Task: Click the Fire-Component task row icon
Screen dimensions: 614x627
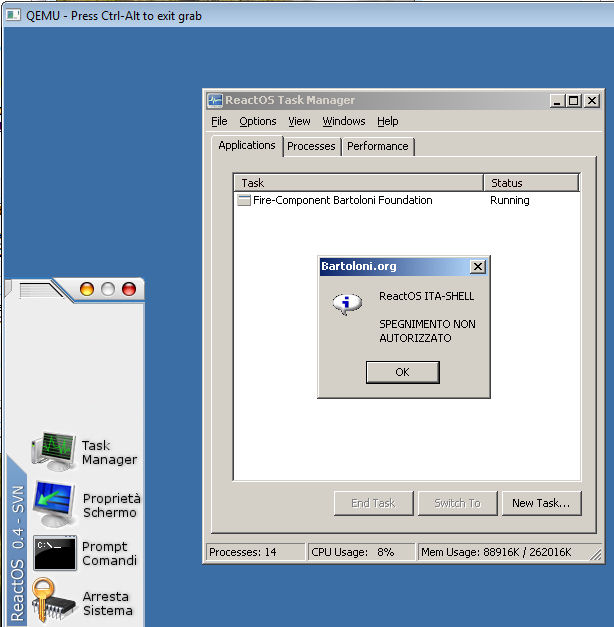Action: (x=244, y=200)
